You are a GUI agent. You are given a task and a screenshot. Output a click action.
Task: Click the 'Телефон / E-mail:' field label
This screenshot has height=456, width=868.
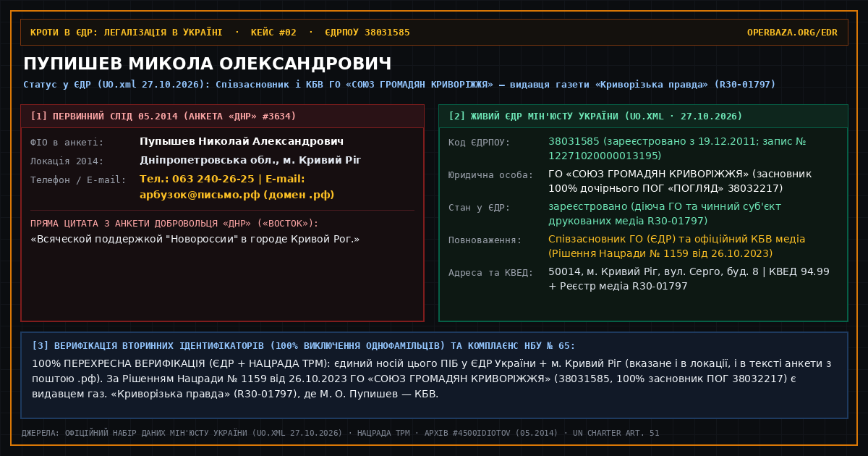78,180
